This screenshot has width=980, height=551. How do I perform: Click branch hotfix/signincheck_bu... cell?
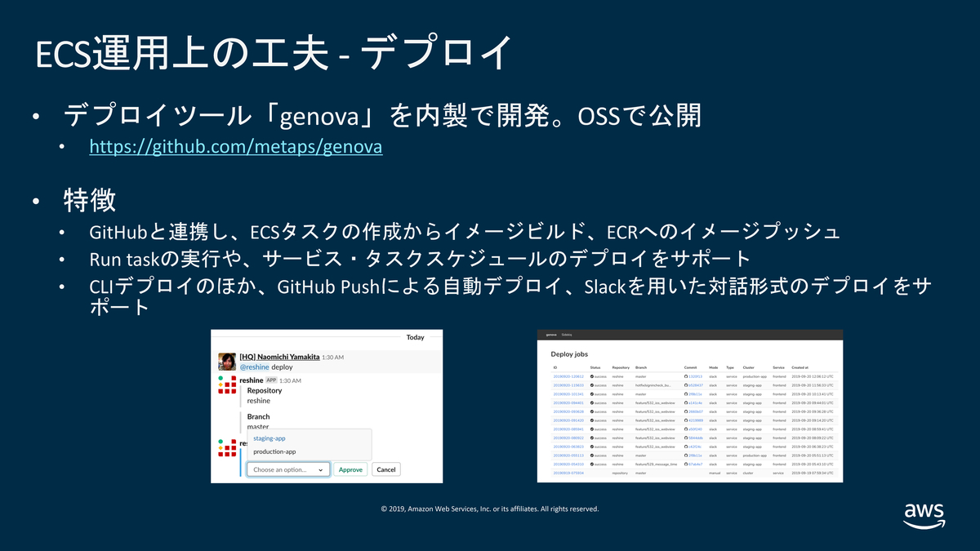(x=653, y=385)
